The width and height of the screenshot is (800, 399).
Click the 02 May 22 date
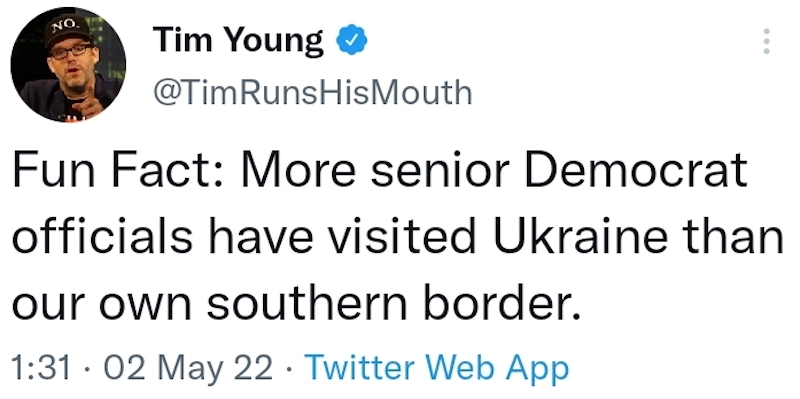(188, 369)
